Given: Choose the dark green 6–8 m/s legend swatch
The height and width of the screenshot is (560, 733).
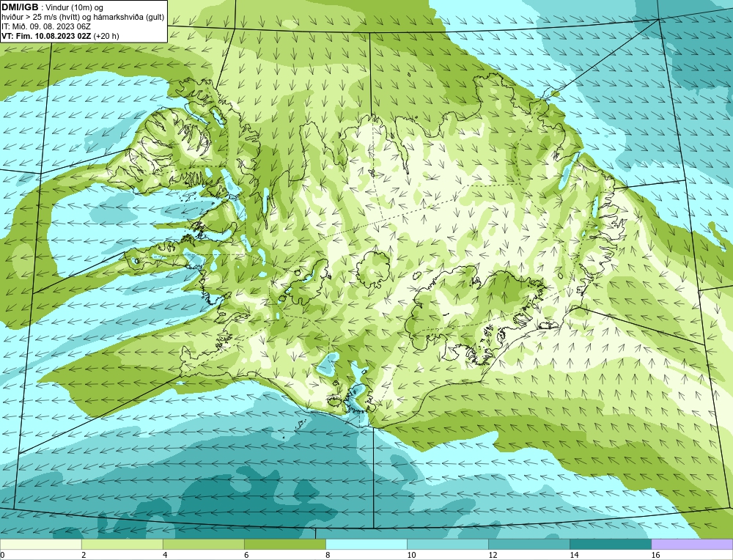Looking at the screenshot, I should [x=284, y=545].
